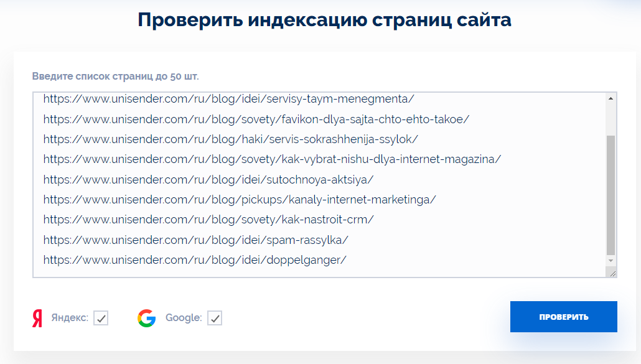The image size is (641, 364).
Task: Click the Google: label text
Action: 184,317
